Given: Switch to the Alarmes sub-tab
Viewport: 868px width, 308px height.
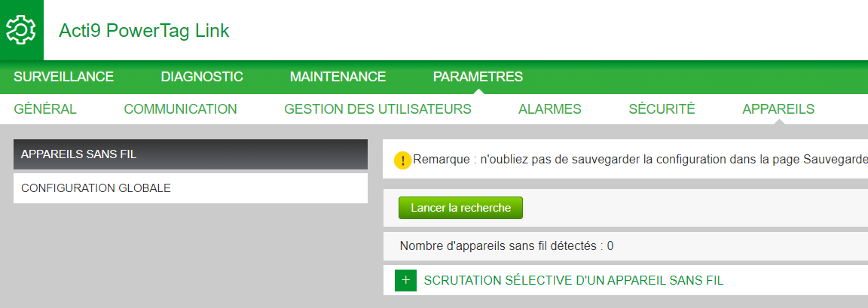Looking at the screenshot, I should 550,109.
